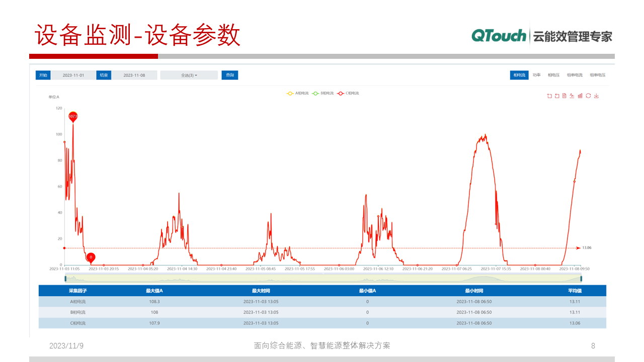Open the data report document icon

coord(565,96)
